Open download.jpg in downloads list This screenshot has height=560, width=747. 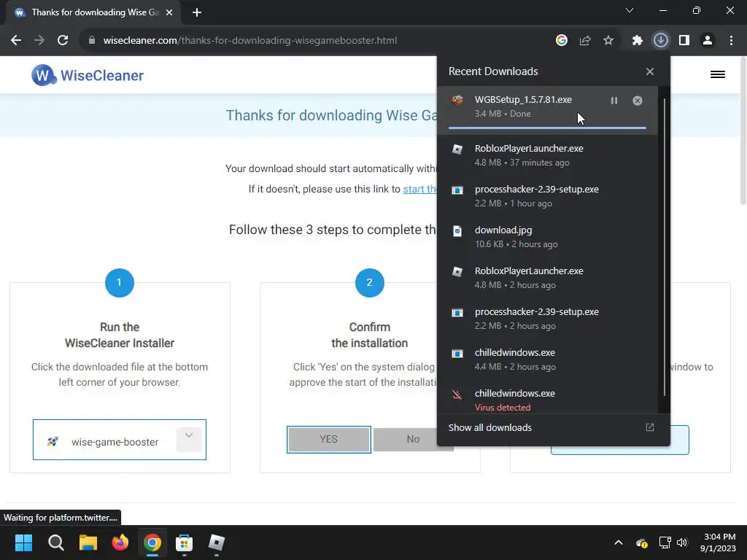[547, 237]
